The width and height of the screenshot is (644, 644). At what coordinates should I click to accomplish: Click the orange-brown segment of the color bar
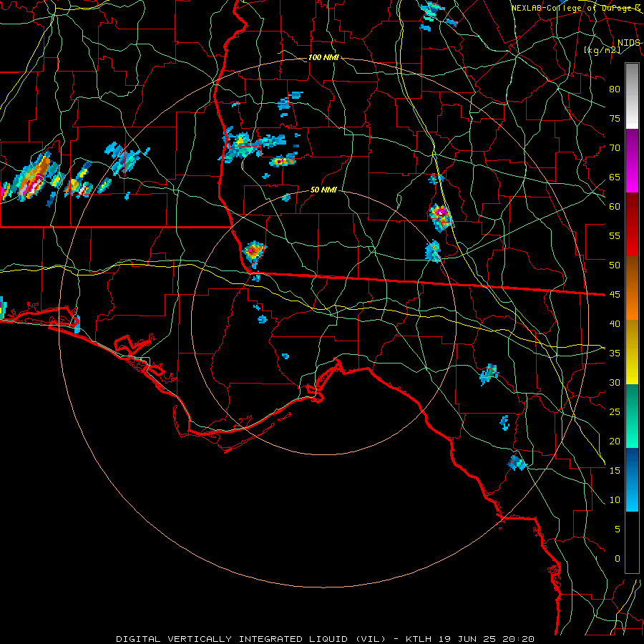tap(632, 288)
